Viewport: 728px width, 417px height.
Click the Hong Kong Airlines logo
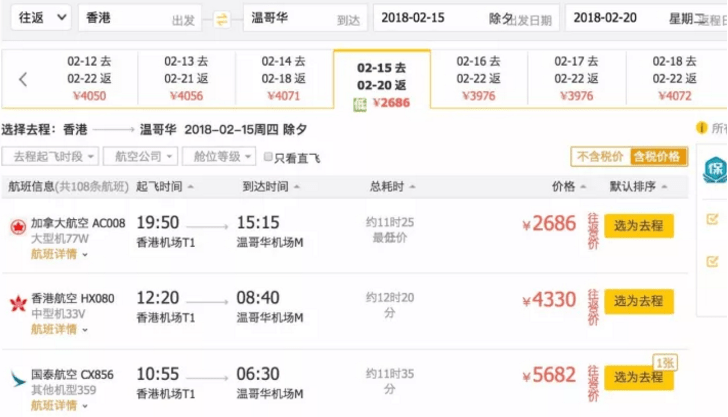(18, 303)
